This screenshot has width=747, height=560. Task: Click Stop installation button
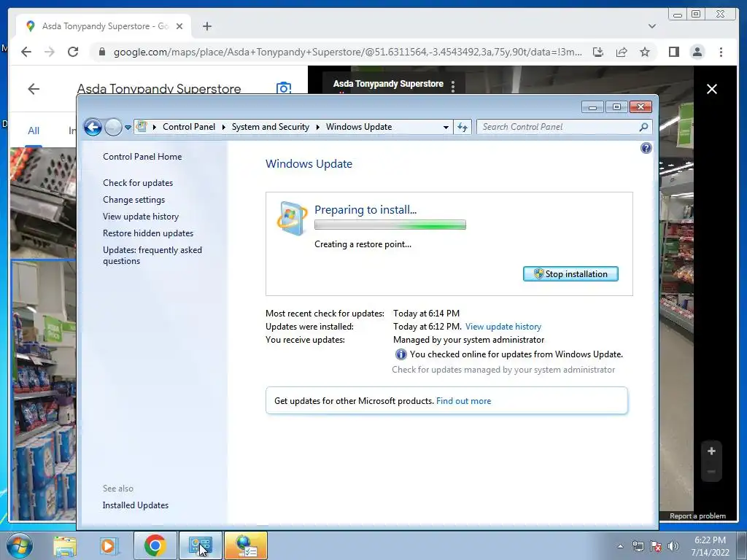(570, 274)
